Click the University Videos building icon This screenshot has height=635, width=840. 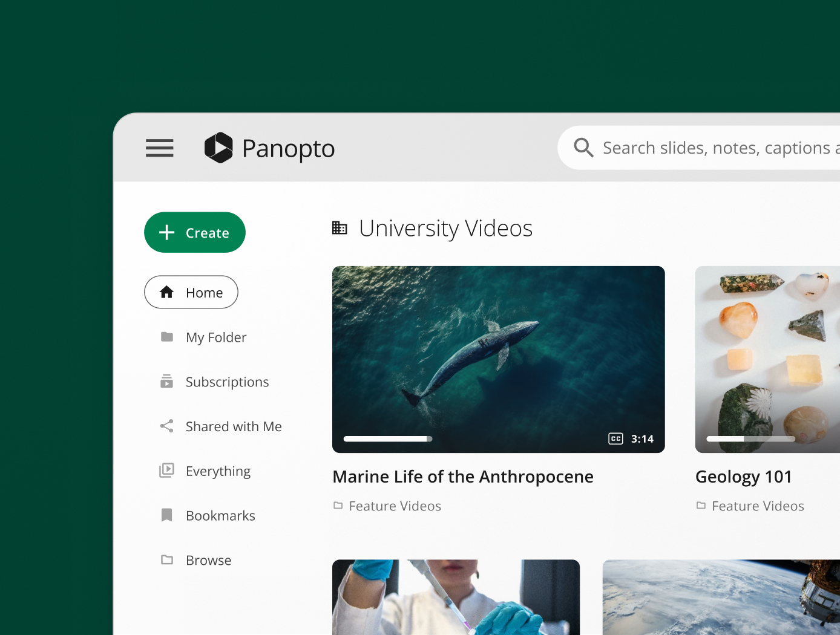(x=340, y=228)
